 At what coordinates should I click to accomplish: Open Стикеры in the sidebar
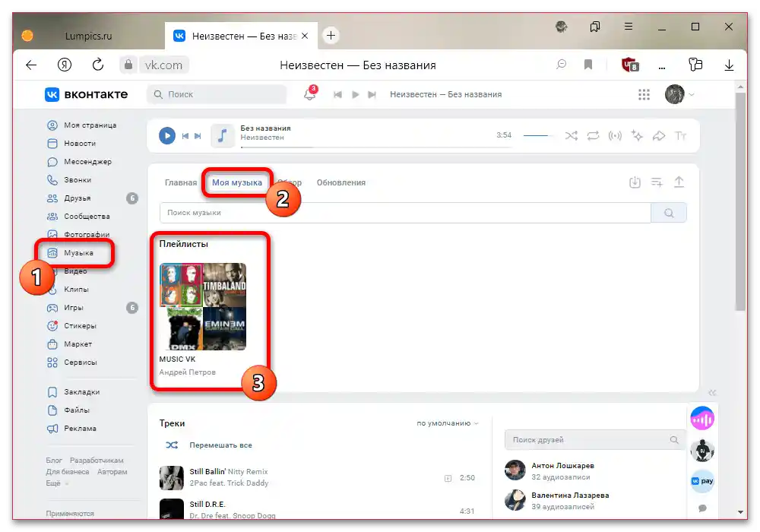click(71, 326)
